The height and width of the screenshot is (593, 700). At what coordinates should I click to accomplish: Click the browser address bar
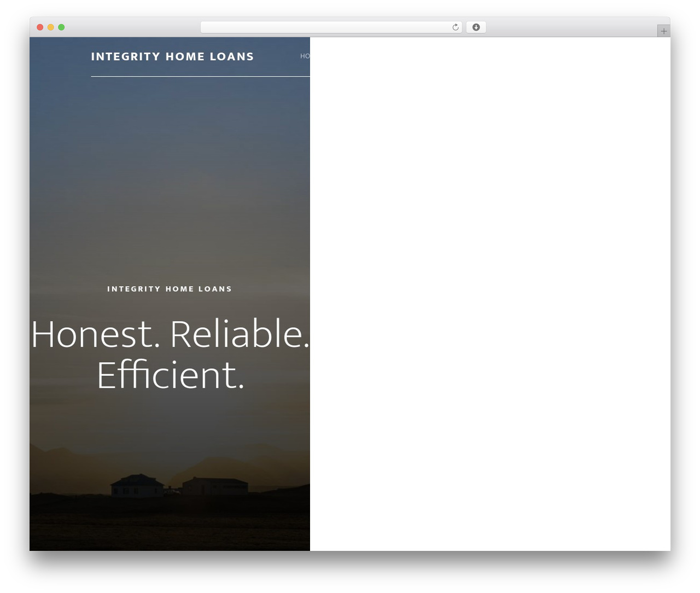coord(331,27)
